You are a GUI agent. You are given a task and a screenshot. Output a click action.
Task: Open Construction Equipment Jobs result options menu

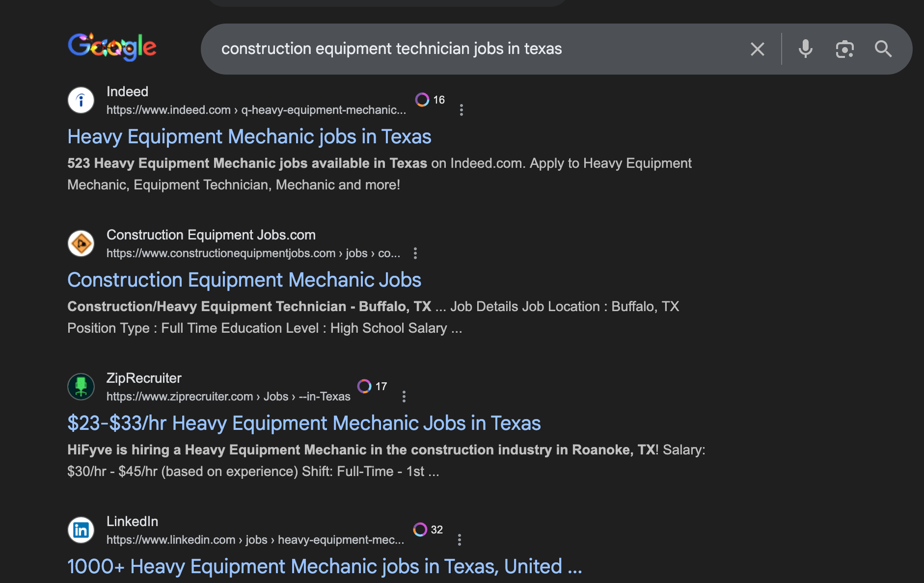point(415,253)
